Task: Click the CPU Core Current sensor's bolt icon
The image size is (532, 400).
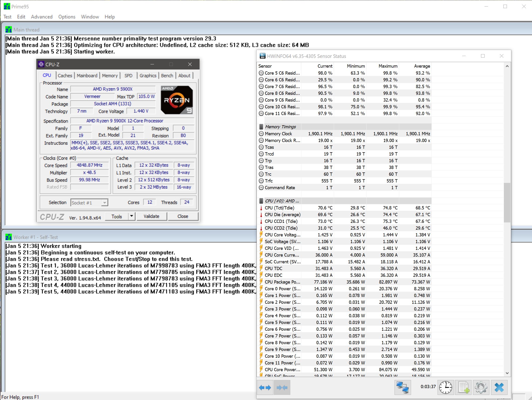Action: [x=261, y=255]
